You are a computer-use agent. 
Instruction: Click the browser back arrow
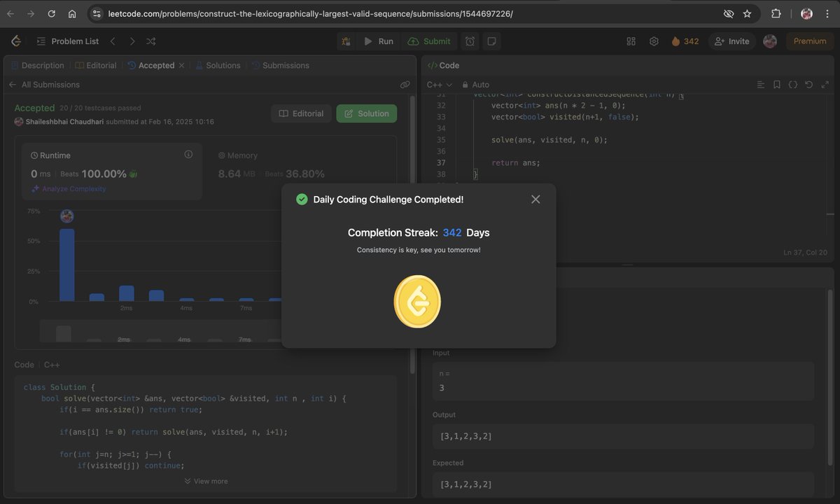coord(10,13)
